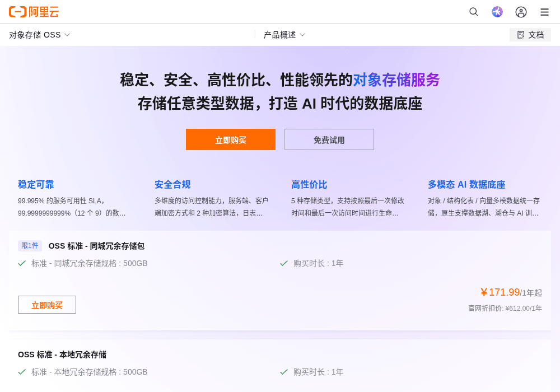
Task: Click the Alibaba Cloud logo
Action: [34, 12]
